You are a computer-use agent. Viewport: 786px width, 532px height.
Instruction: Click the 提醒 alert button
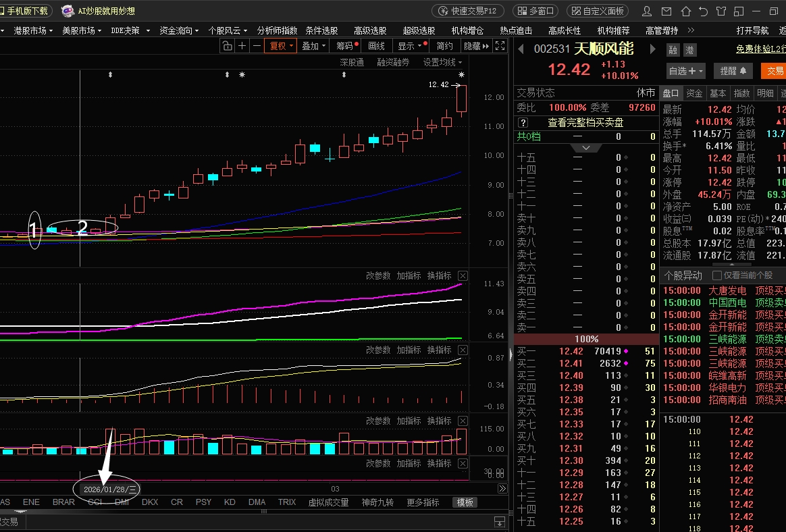click(x=733, y=71)
